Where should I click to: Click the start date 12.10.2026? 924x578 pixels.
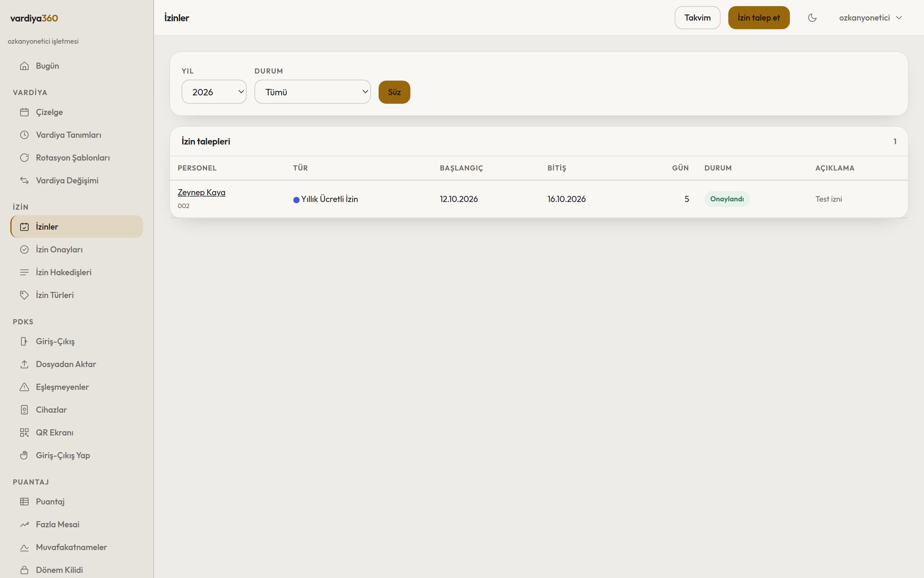coord(458,199)
